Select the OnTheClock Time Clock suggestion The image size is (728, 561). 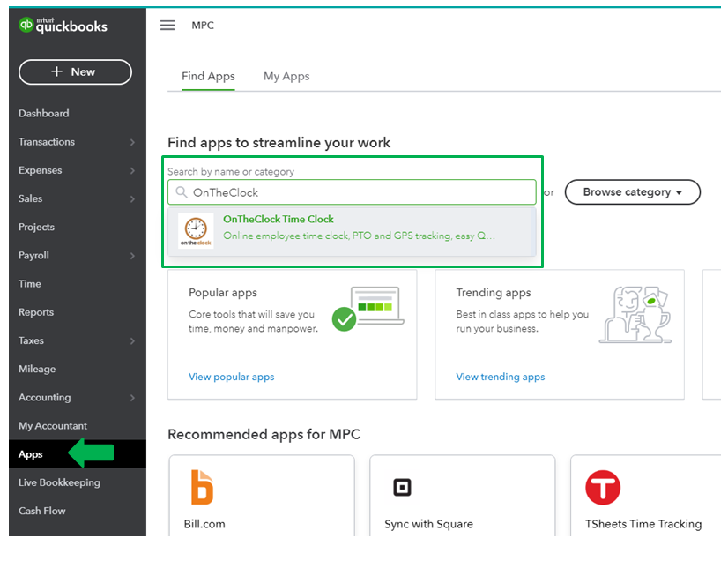point(352,231)
